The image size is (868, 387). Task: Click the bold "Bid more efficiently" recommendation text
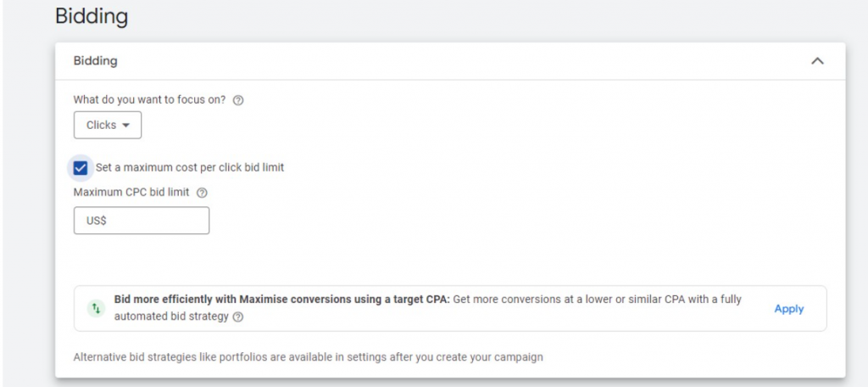coord(281,300)
